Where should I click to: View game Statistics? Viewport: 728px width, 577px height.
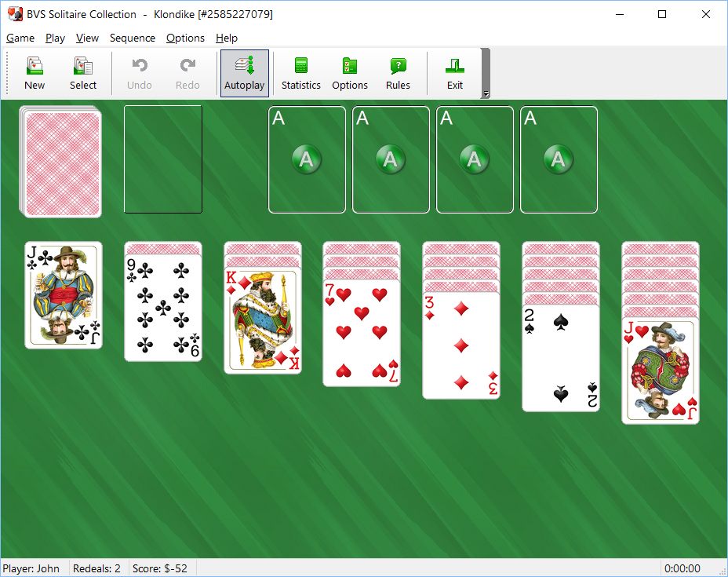pyautogui.click(x=300, y=72)
